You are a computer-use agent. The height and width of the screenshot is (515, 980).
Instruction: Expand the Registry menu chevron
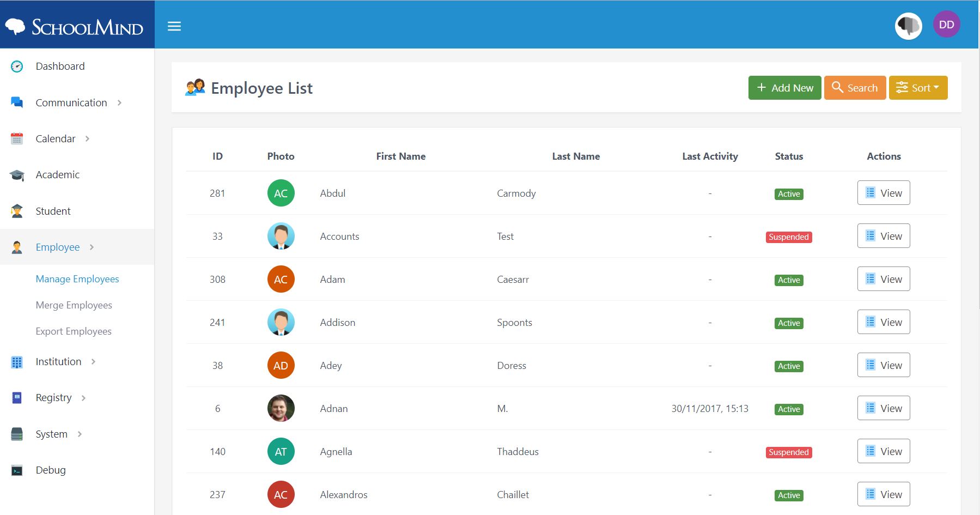pos(83,398)
